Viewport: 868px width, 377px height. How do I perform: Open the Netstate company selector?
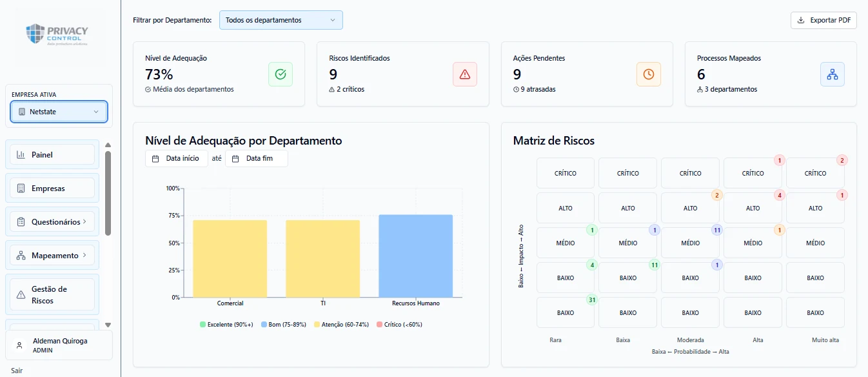point(59,112)
